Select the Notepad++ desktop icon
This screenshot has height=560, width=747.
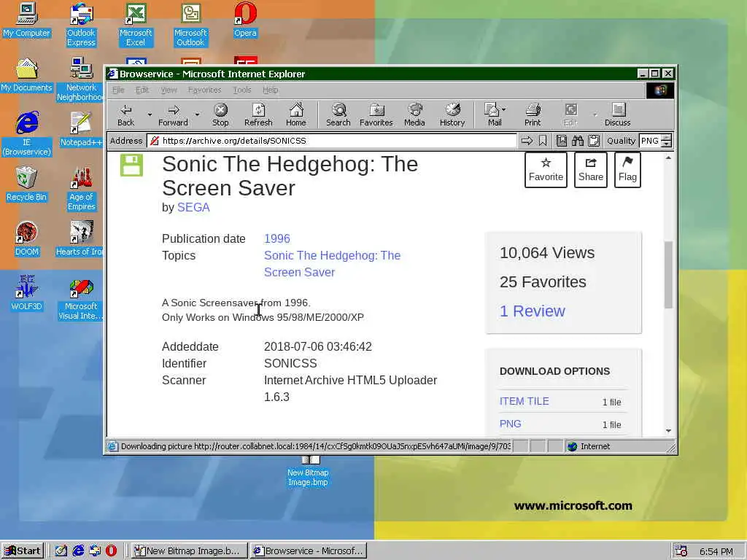coord(80,129)
